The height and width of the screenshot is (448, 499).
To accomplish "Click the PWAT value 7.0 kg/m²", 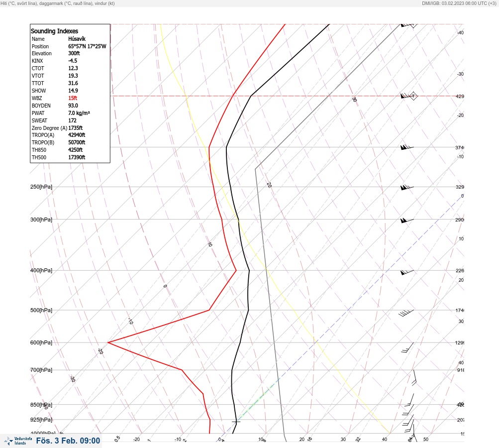I will pos(79,113).
